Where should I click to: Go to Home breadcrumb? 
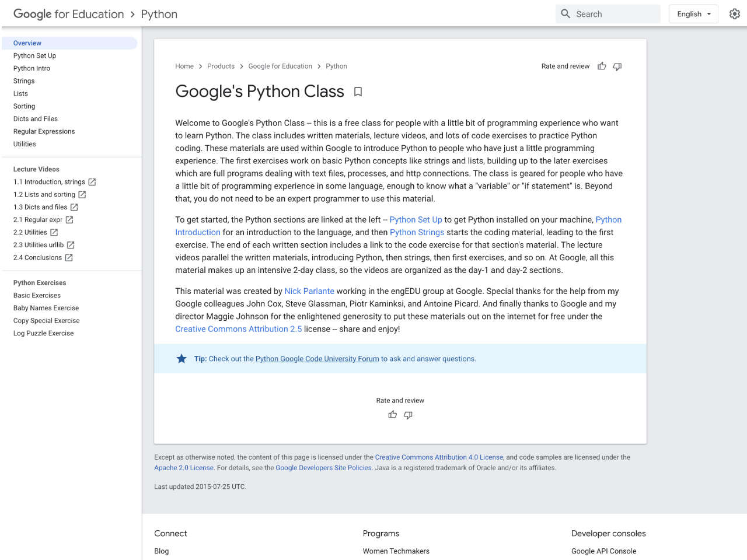pyautogui.click(x=184, y=66)
